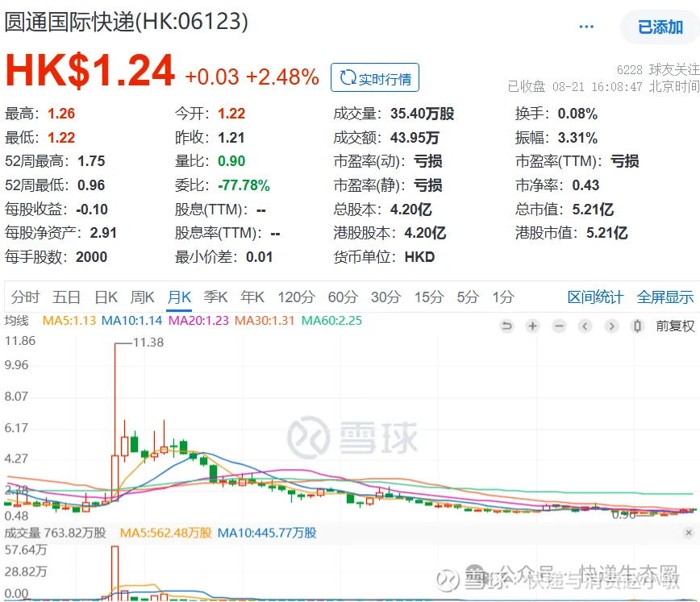Click the 成交量 35.40万股 value
Screen dimensions: 700x602
click(x=422, y=114)
